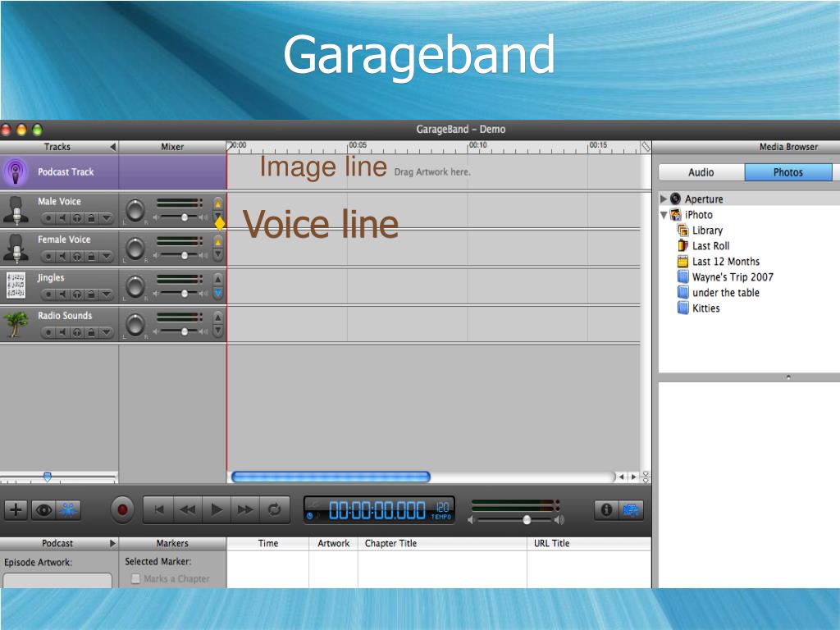This screenshot has width=840, height=630.
Task: Click the Rewind transport button
Action: click(188, 509)
